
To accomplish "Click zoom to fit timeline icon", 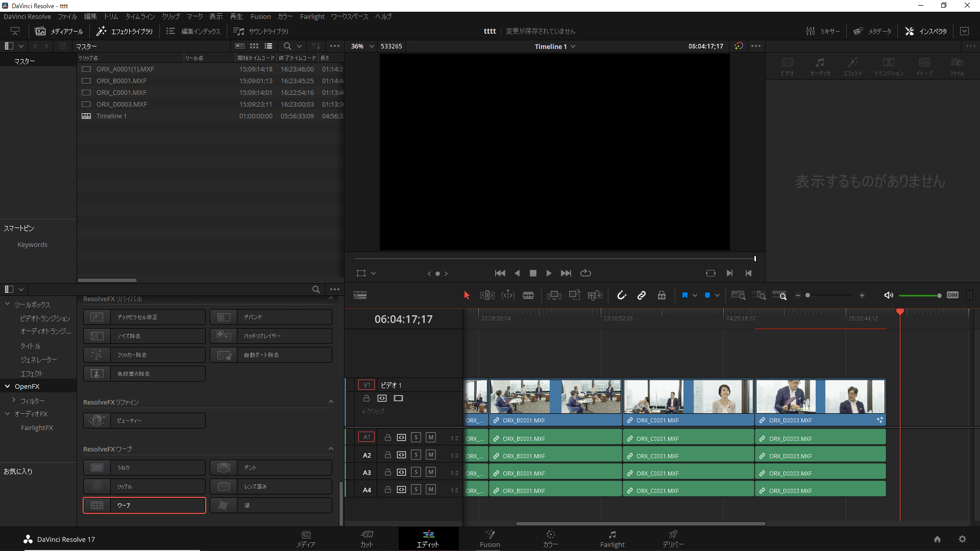I will pos(738,295).
